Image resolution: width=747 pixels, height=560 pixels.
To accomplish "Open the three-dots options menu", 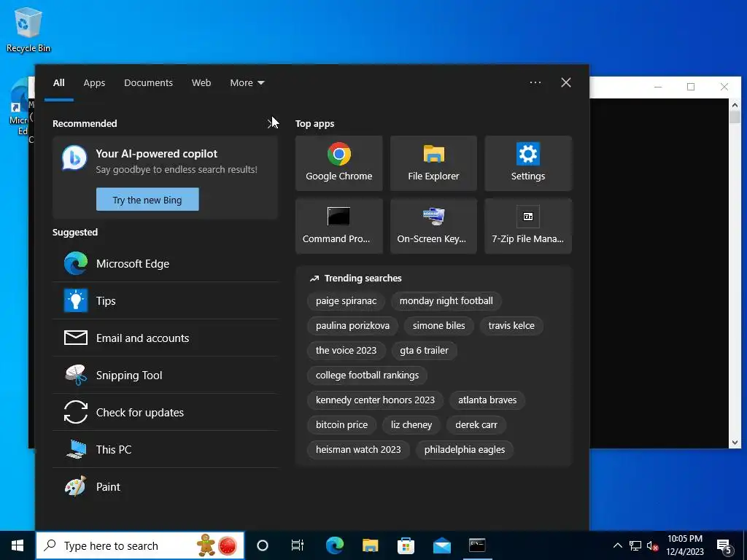I will [x=535, y=82].
